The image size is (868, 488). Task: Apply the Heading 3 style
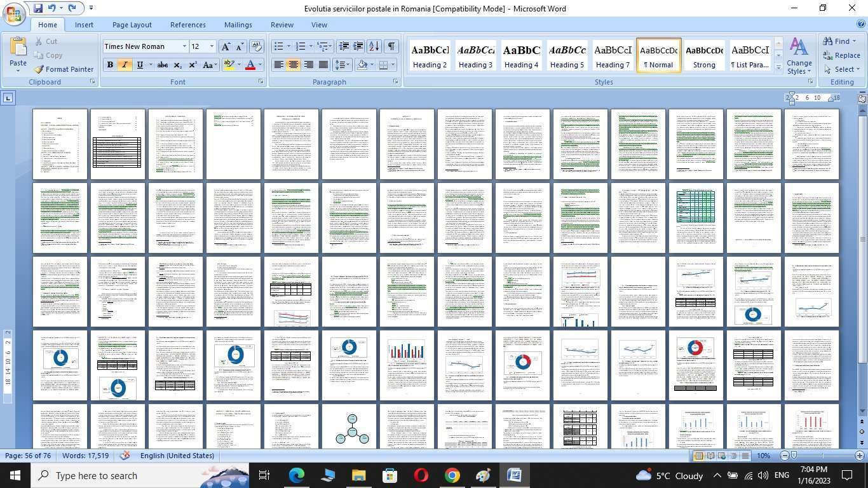[x=475, y=55]
